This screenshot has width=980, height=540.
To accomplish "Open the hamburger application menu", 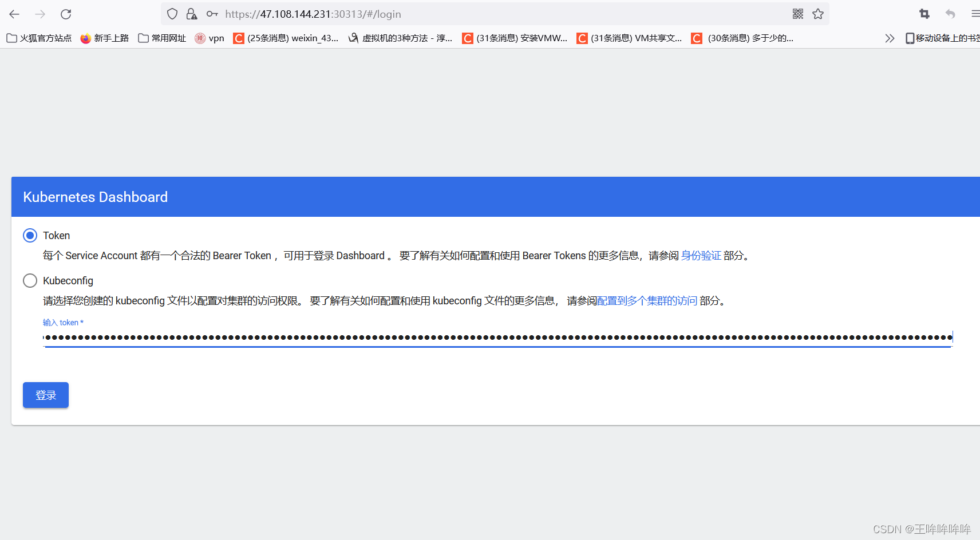I will [975, 14].
